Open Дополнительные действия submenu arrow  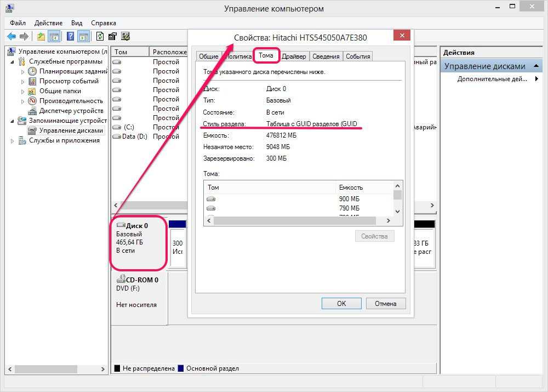pos(536,79)
